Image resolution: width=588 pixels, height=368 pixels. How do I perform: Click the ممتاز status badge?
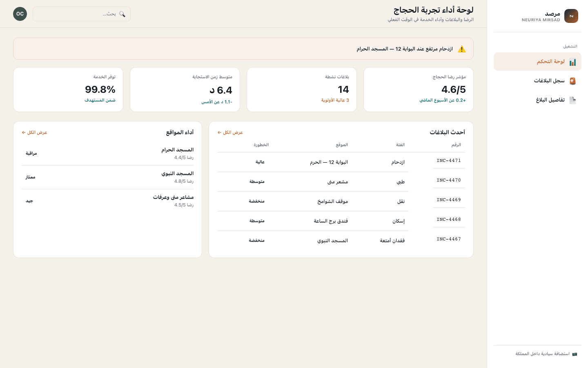pos(31,177)
